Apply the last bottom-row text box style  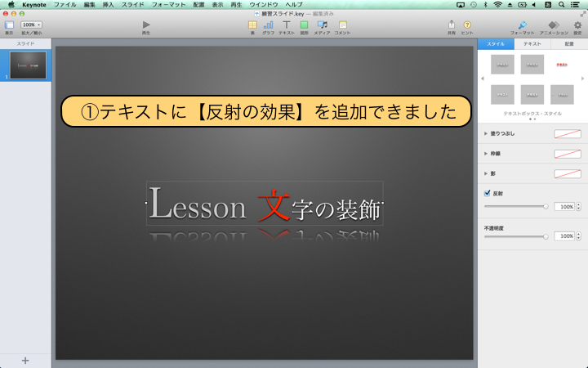click(x=562, y=95)
